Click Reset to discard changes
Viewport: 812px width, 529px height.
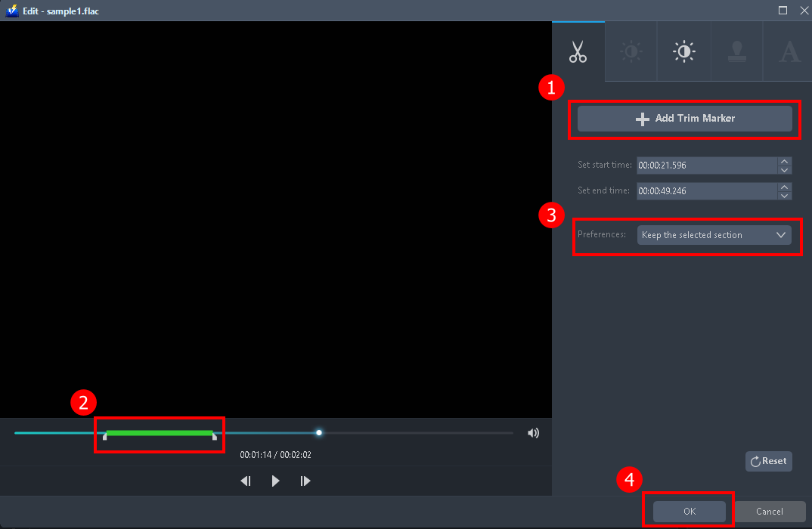[768, 461]
